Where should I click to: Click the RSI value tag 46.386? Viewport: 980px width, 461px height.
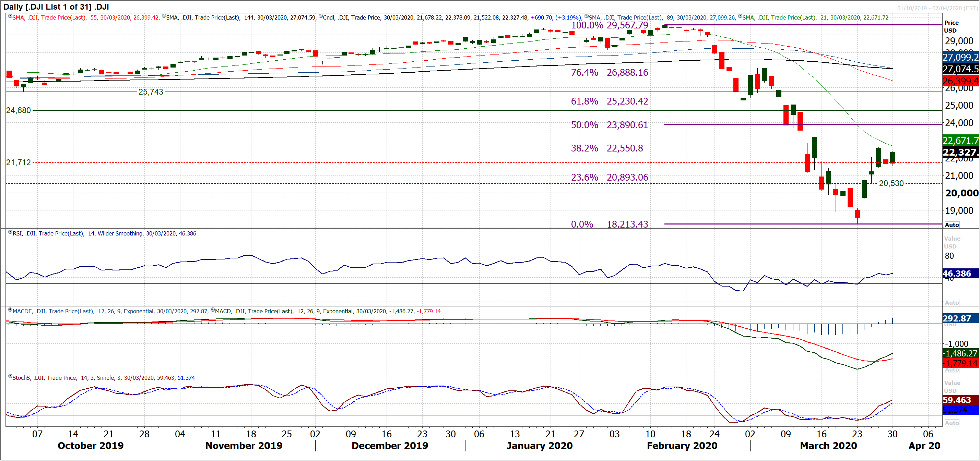click(960, 274)
